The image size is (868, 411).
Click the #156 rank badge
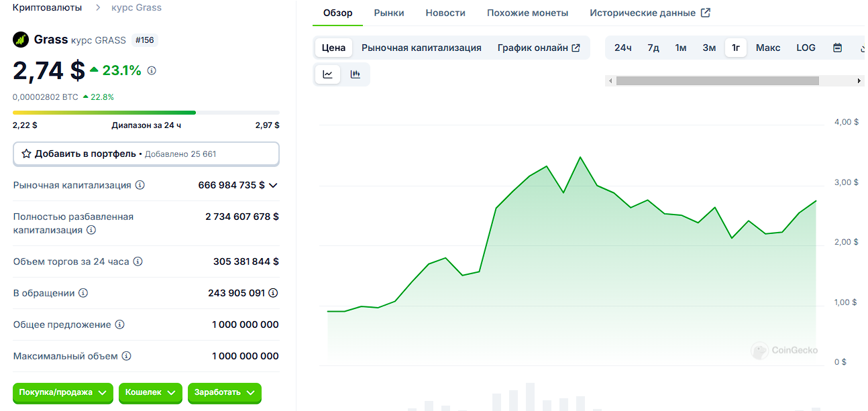click(144, 40)
